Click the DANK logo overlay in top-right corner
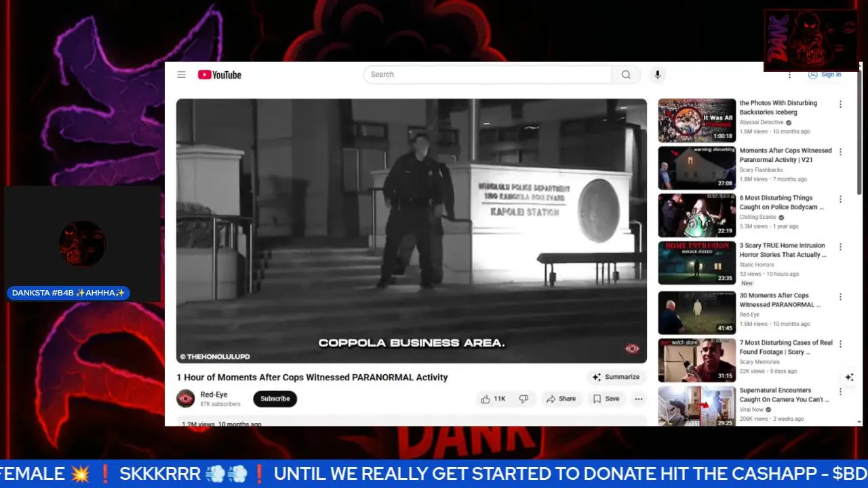 pyautogui.click(x=811, y=40)
